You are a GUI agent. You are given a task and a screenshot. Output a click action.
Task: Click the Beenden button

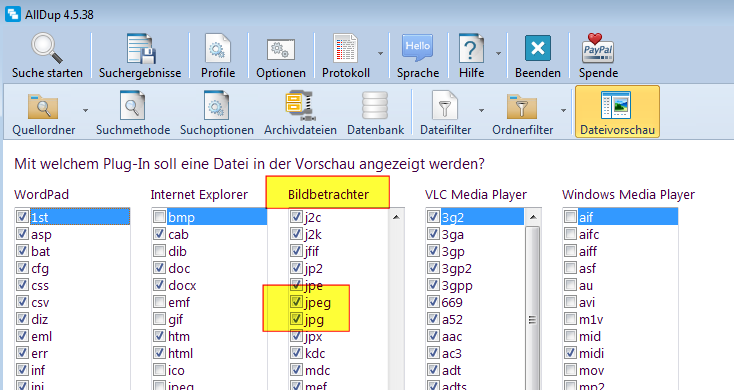coord(537,56)
